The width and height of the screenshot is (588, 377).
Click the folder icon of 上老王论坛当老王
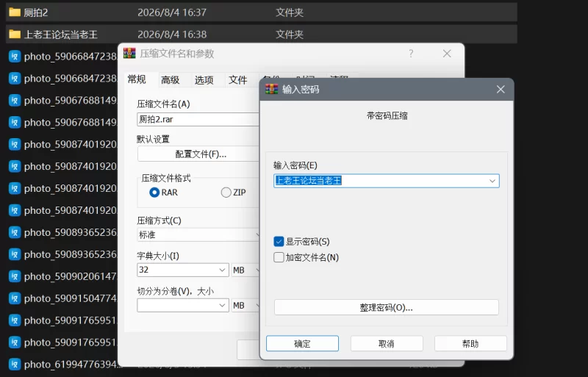(x=15, y=34)
